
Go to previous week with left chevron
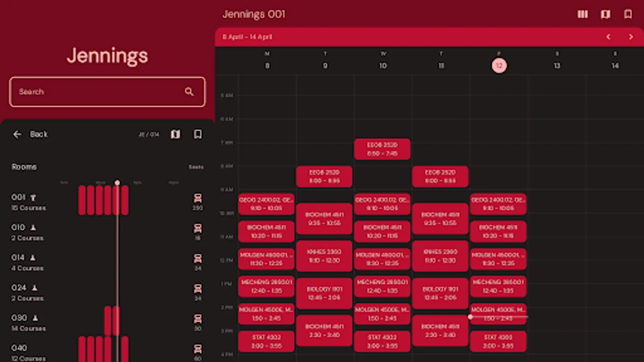coord(608,37)
